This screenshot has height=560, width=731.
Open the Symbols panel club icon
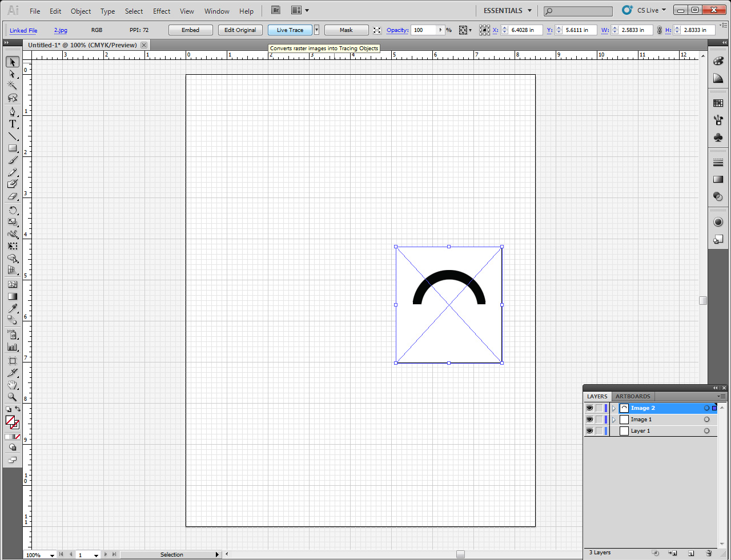pyautogui.click(x=718, y=138)
